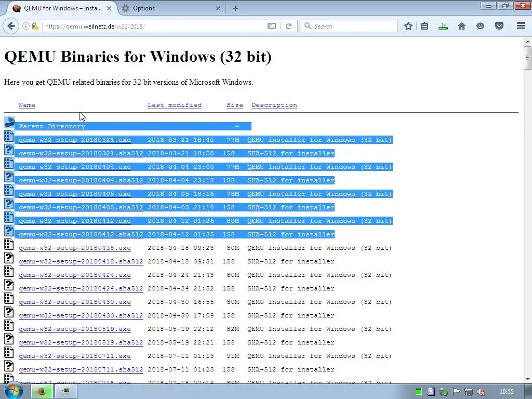Open the Action Center flag tray icon
Image resolution: width=532 pixels, height=399 pixels.
click(456, 392)
